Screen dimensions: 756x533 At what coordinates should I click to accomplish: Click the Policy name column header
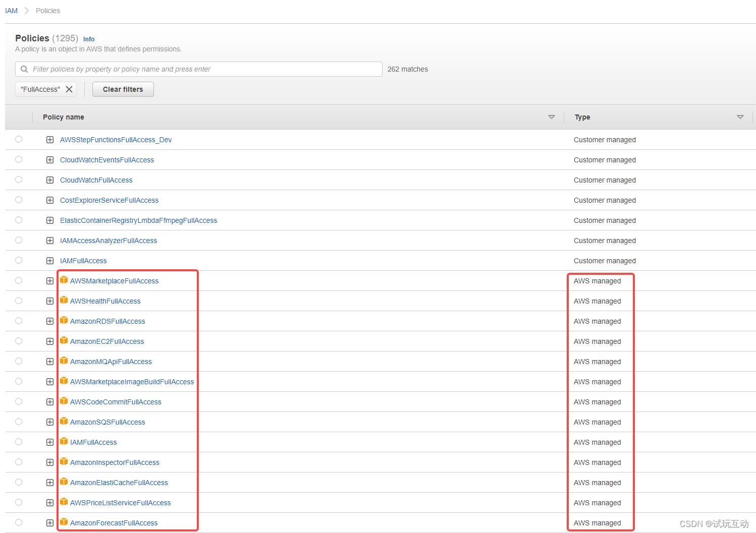(x=64, y=117)
